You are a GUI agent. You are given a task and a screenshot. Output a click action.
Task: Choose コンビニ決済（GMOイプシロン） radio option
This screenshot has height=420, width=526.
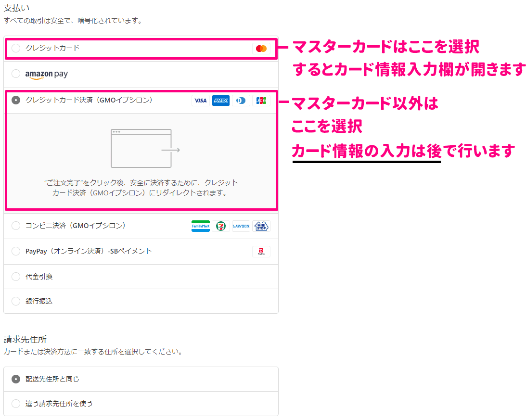coord(16,226)
